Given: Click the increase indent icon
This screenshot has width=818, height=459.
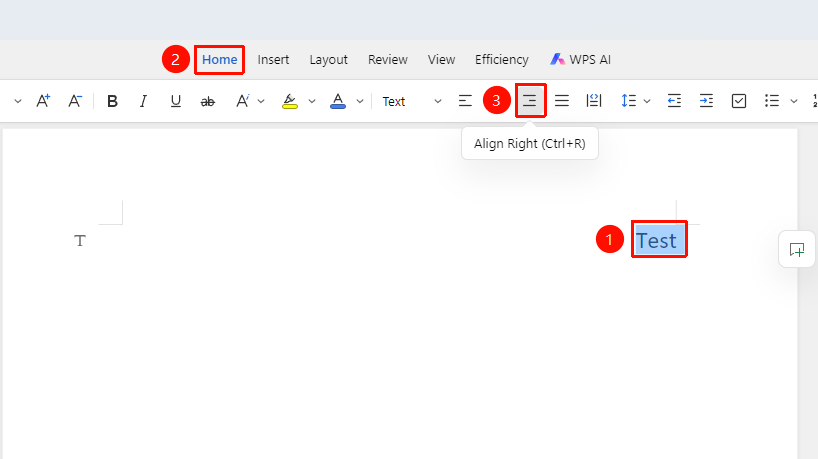Looking at the screenshot, I should [706, 101].
